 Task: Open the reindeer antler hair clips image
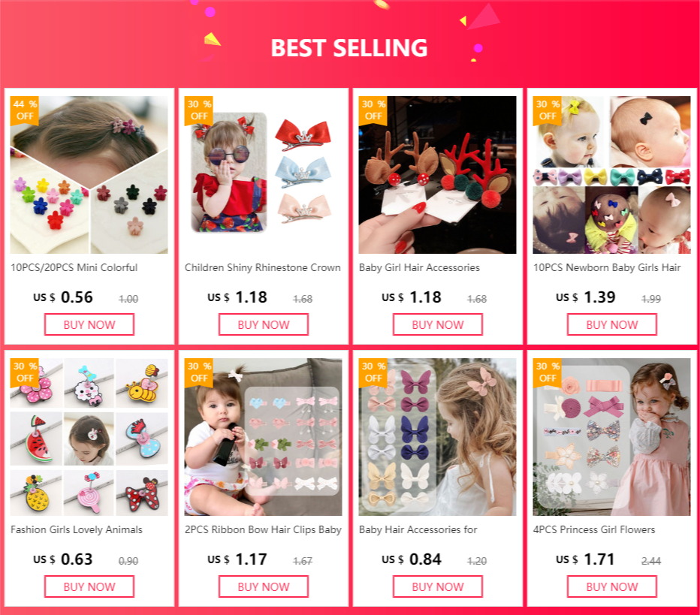(437, 175)
